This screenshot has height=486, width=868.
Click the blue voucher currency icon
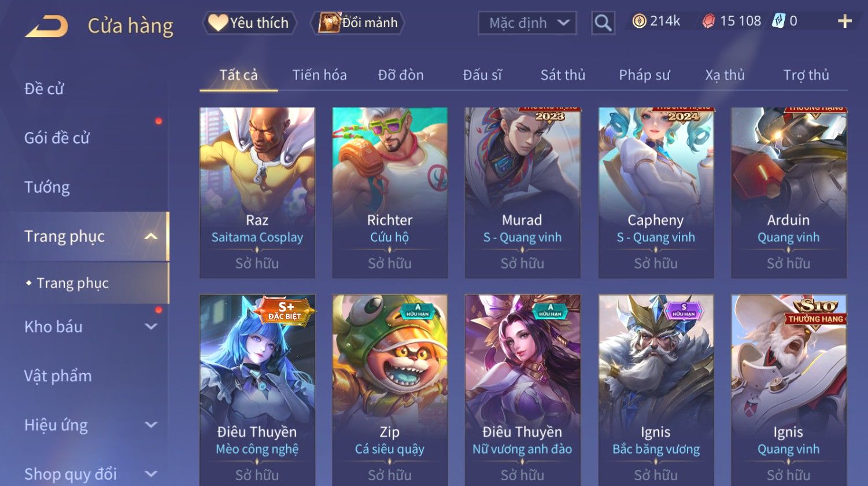[x=778, y=21]
